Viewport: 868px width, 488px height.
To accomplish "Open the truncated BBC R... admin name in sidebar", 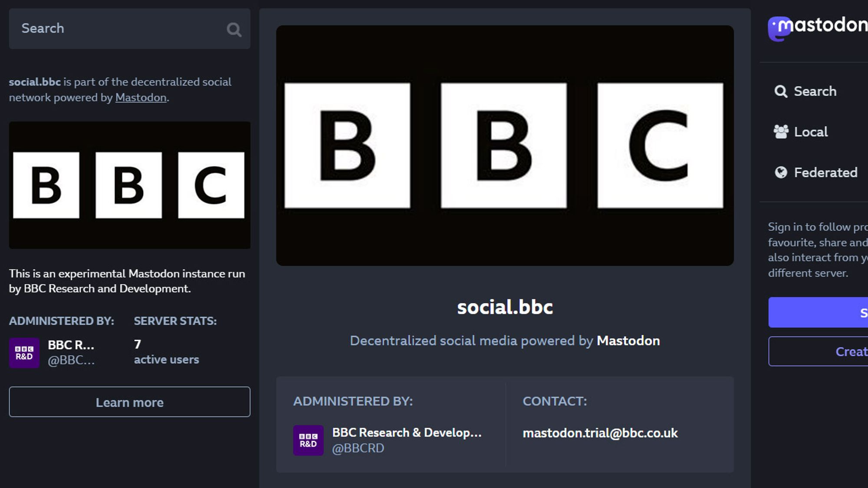I will [71, 345].
